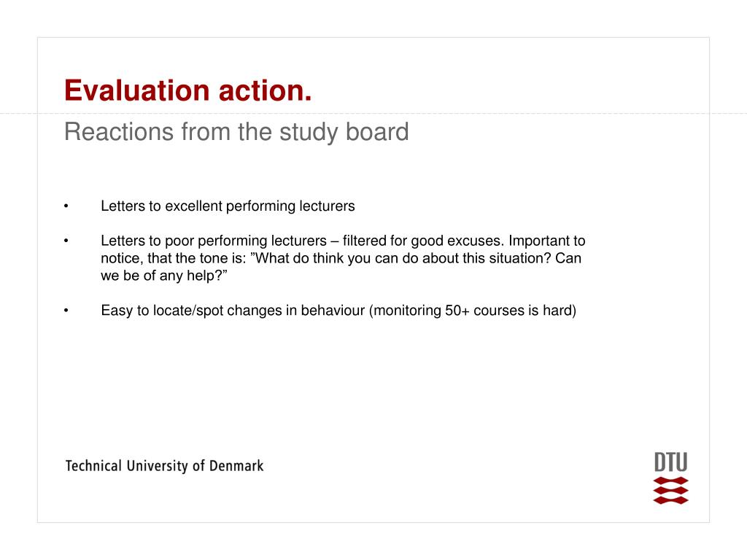The height and width of the screenshot is (560, 747).
Task: Click 'Technical University of Denmark' footer text
Action: pyautogui.click(x=164, y=466)
